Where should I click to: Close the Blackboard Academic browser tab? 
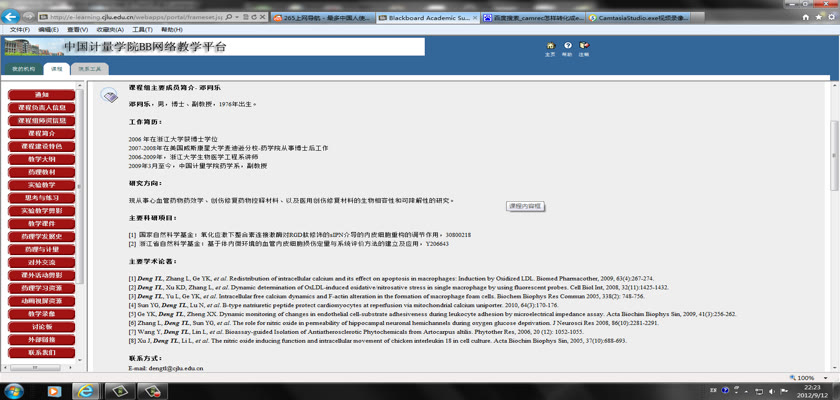click(475, 17)
